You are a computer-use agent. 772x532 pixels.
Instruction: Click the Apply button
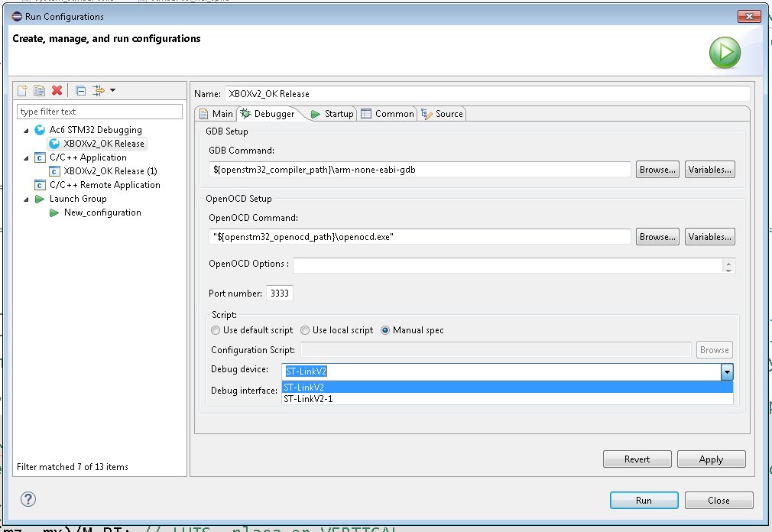click(711, 459)
